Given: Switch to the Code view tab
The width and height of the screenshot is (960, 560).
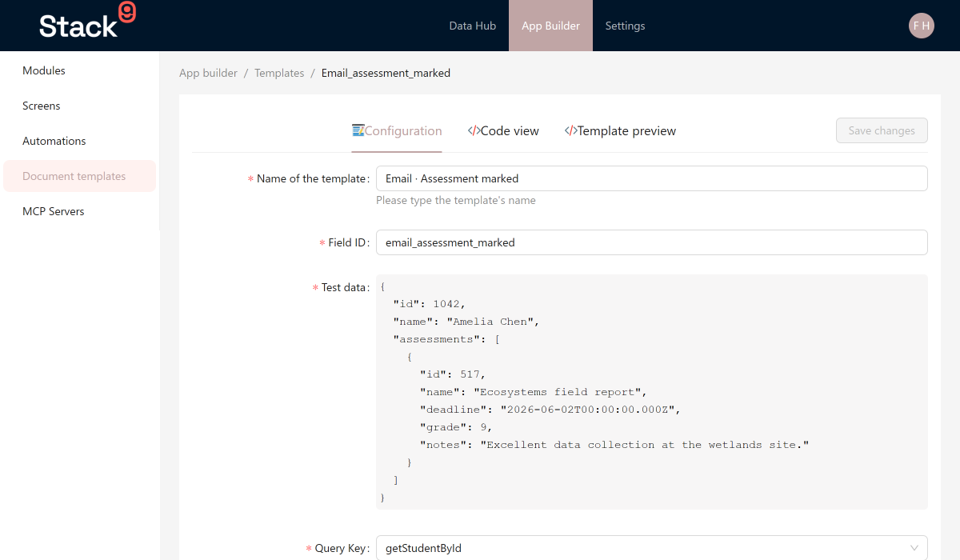Looking at the screenshot, I should tap(503, 130).
